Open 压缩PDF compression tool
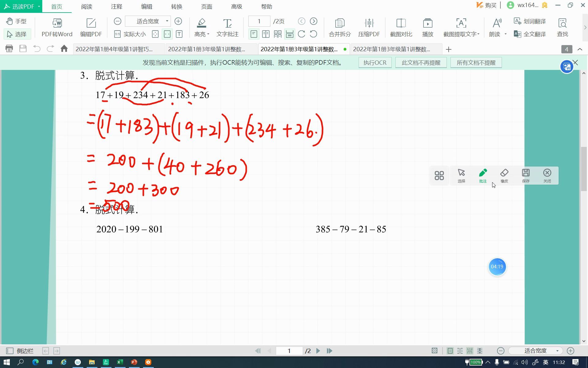Viewport: 588px width, 368px height. (x=369, y=28)
